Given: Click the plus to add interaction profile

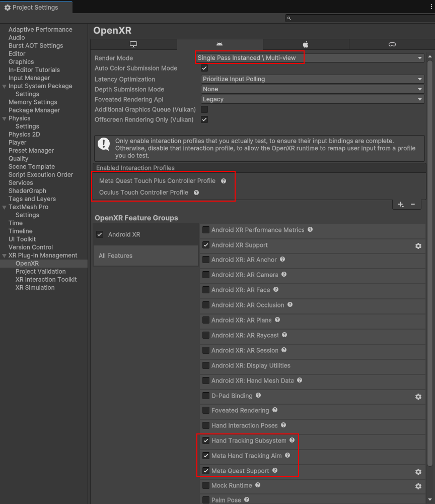Looking at the screenshot, I should (x=400, y=204).
